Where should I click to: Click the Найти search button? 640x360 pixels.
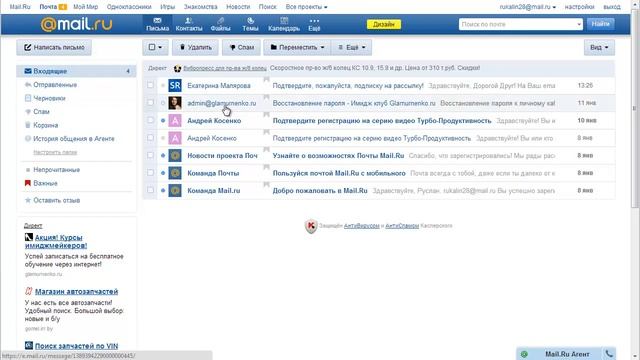click(600, 24)
